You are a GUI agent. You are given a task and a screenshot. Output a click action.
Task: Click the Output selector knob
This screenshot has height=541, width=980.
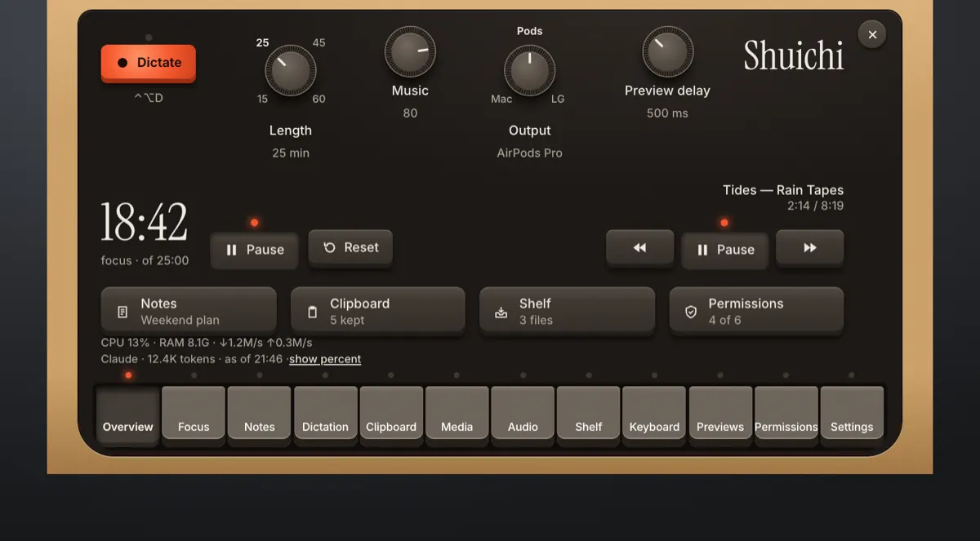pyautogui.click(x=529, y=70)
